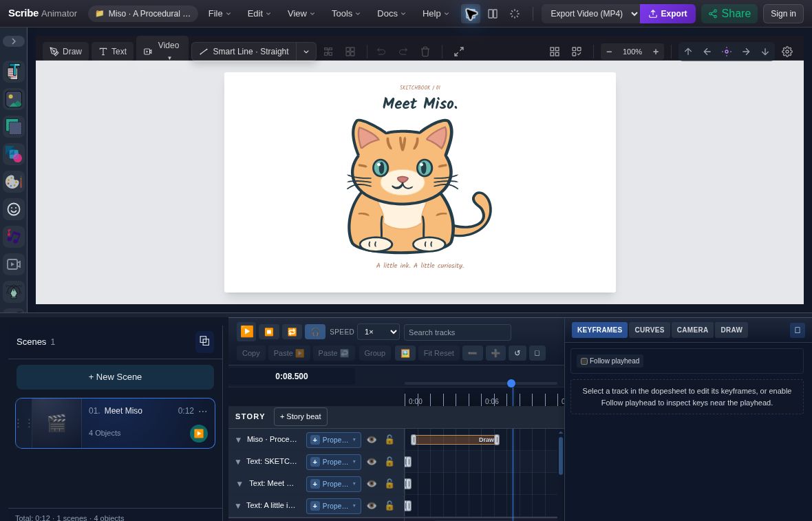Collapse the Text: Meet track triangle
The width and height of the screenshot is (812, 521).
pos(239,484)
